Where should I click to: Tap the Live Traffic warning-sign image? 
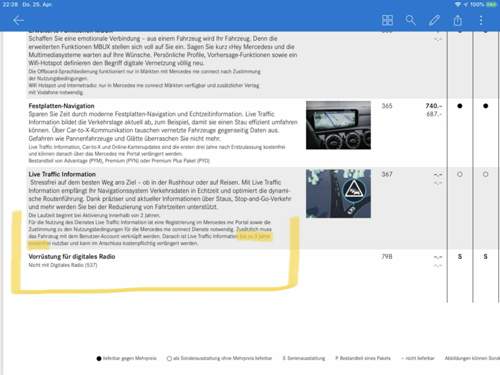coord(338,194)
